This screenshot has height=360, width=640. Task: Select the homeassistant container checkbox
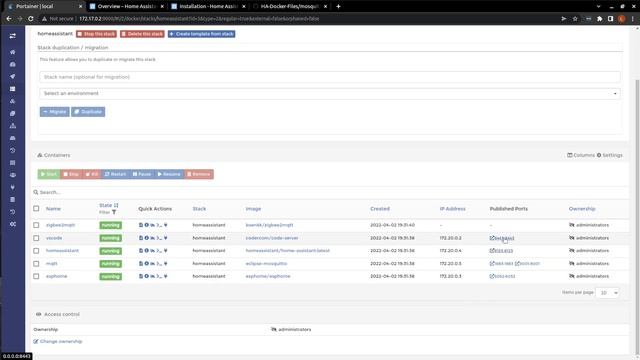[36, 251]
